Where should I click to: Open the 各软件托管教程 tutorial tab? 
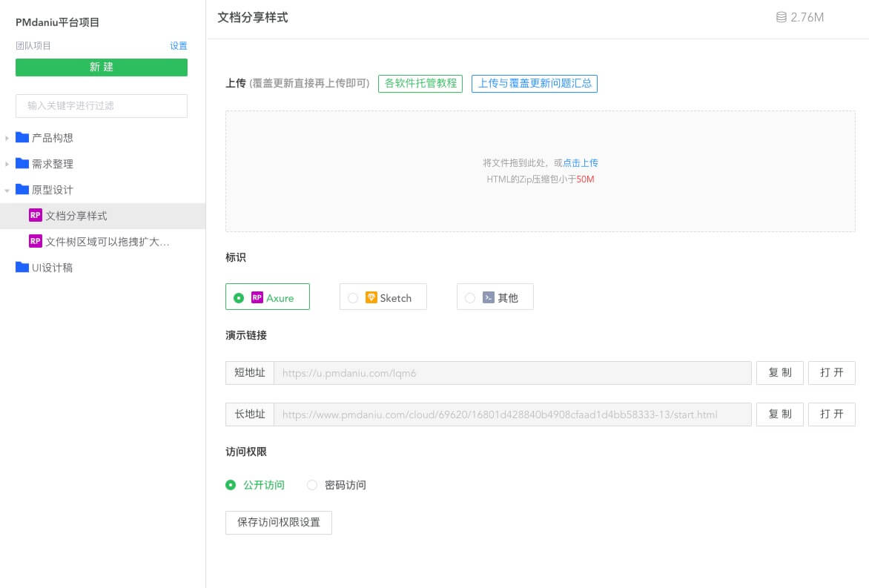pyautogui.click(x=420, y=83)
